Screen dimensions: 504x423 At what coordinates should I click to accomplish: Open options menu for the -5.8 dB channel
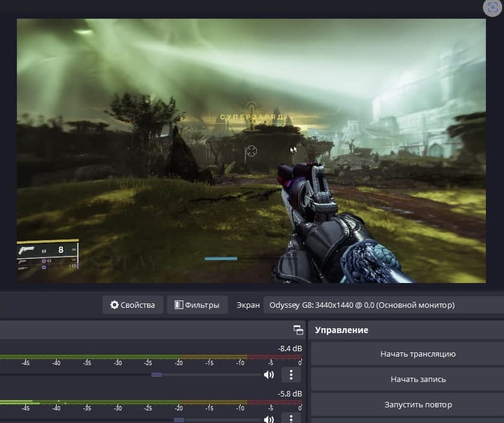291,418
